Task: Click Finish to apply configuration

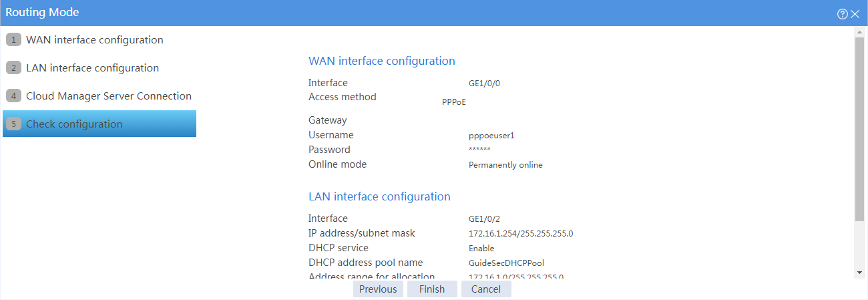Action: click(432, 289)
